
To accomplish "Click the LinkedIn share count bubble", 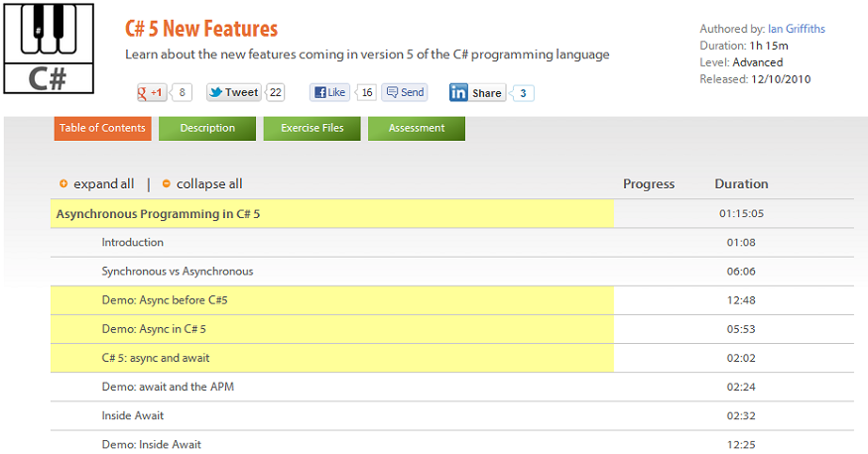I will pyautogui.click(x=524, y=93).
